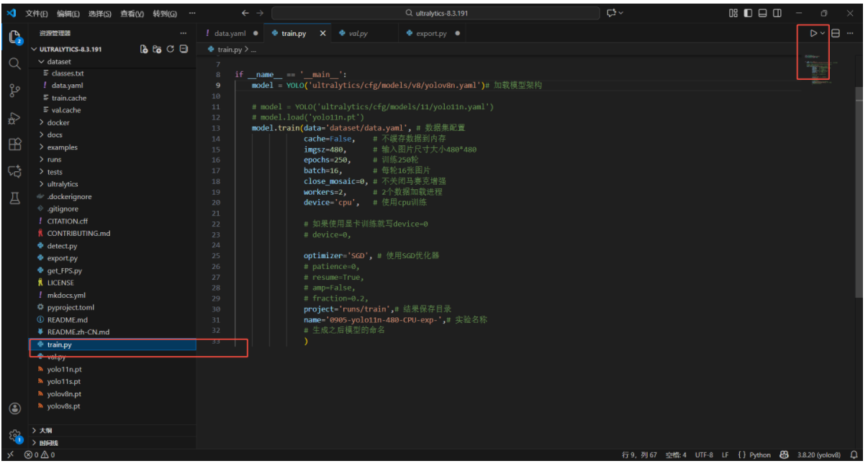This screenshot has width=868, height=466.
Task: Open the 选择(S) menu
Action: (100, 14)
